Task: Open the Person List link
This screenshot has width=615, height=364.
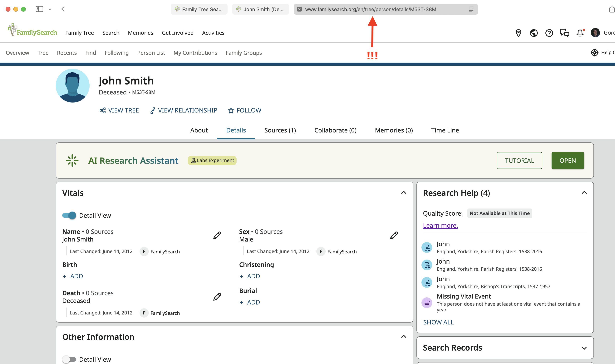Action: 151,53
